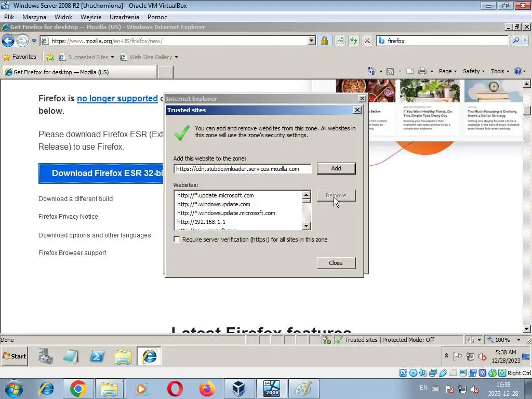The height and width of the screenshot is (399, 532).
Task: Click guest muted speaker volume icon
Action: 482,356
